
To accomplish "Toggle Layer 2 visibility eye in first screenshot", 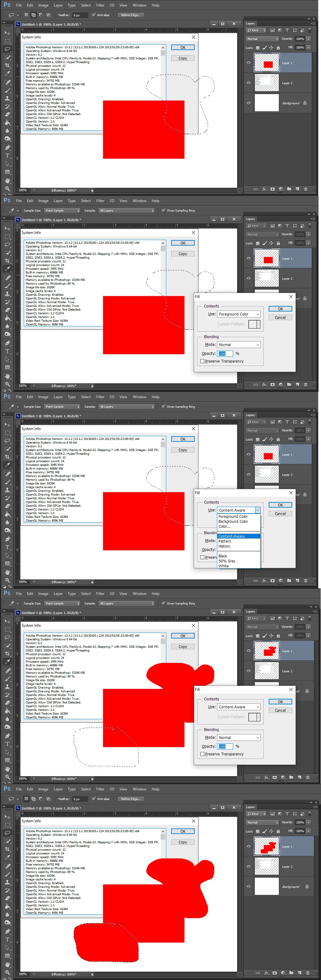I will pyautogui.click(x=249, y=83).
